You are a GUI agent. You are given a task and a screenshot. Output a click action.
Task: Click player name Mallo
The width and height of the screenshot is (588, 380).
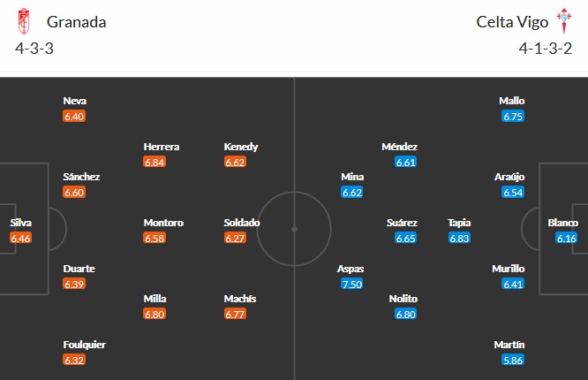(x=512, y=101)
